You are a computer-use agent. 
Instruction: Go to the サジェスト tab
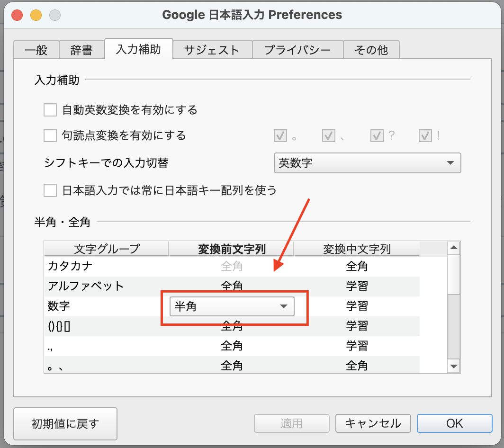click(212, 50)
